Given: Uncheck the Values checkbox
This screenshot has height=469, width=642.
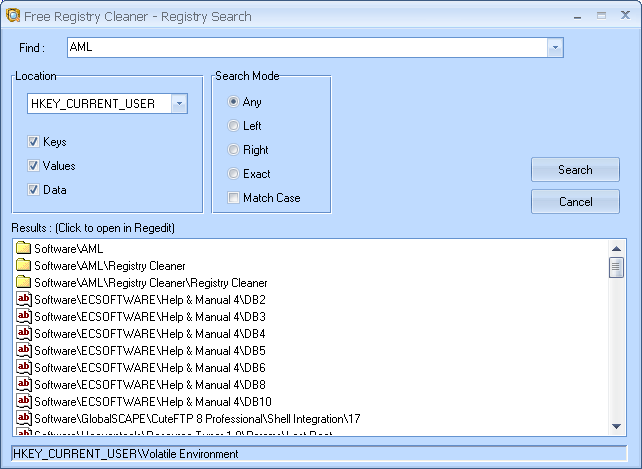Looking at the screenshot, I should (x=33, y=165).
